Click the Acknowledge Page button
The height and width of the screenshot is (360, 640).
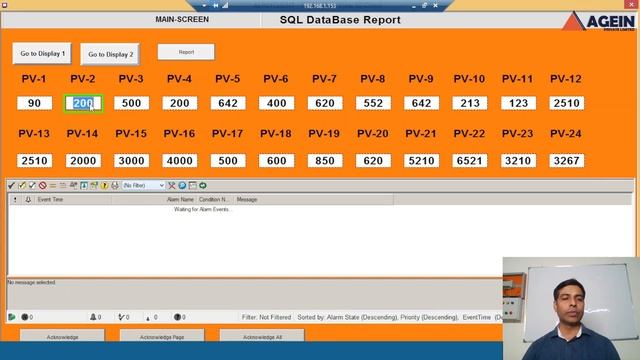[162, 336]
